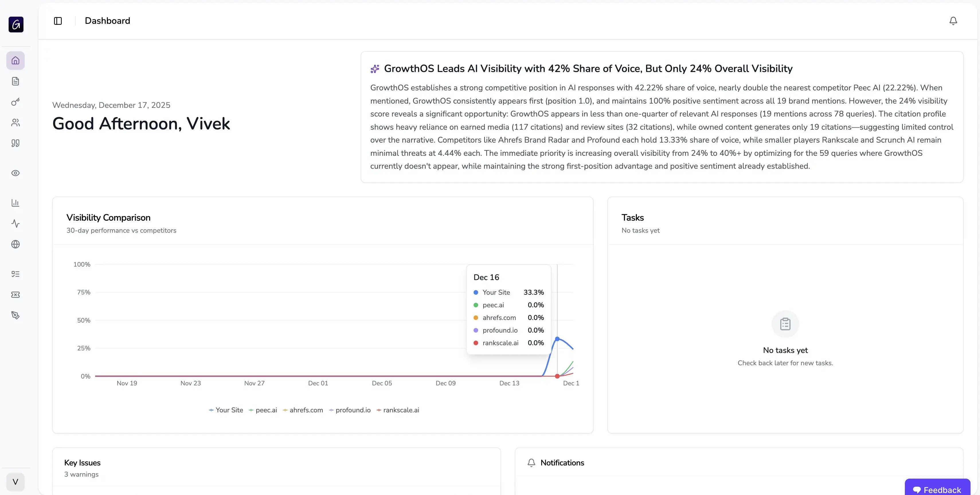Open the users group icon
This screenshot has width=980, height=495.
click(x=15, y=123)
